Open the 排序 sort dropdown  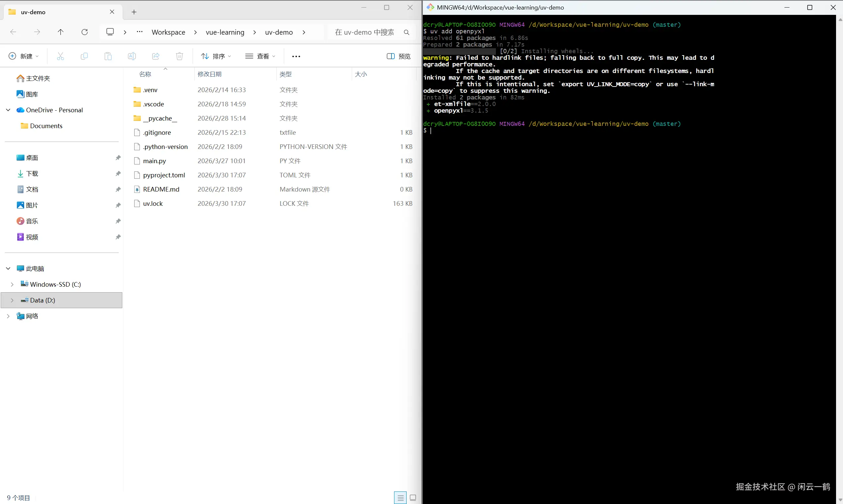216,56
